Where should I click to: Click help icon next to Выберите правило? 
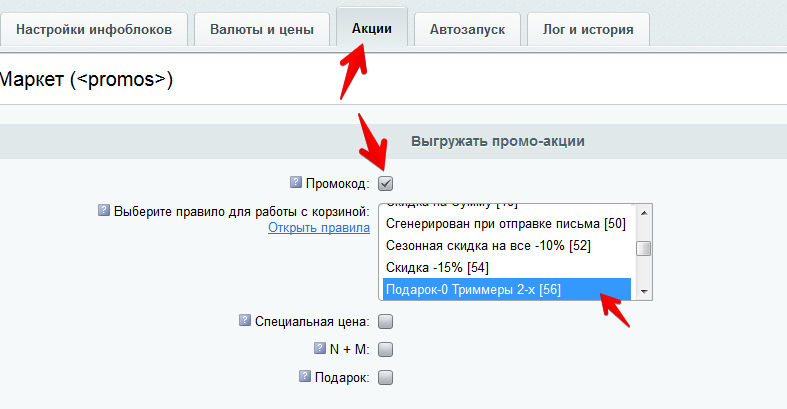tap(103, 211)
